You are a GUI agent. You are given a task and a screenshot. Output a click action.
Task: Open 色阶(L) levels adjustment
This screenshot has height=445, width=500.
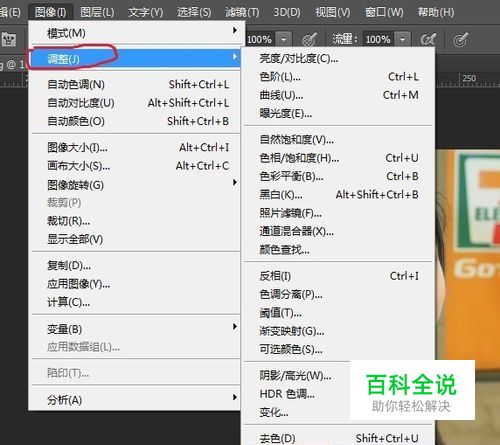338,77
